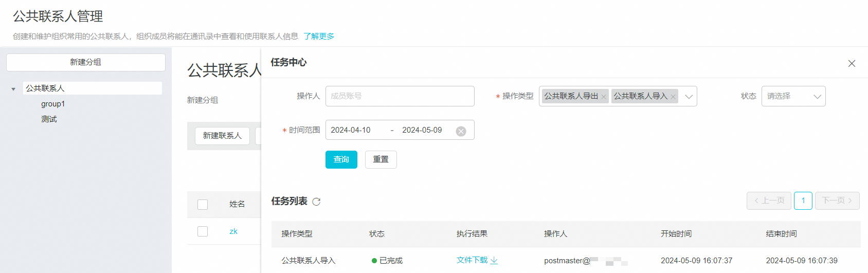Click the 查询 button

coord(341,159)
